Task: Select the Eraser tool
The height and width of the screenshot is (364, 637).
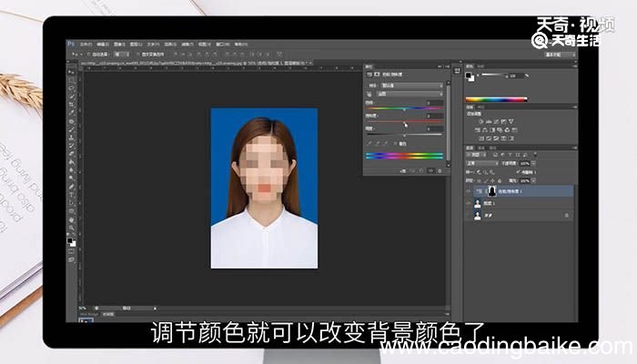Action: coord(72,154)
